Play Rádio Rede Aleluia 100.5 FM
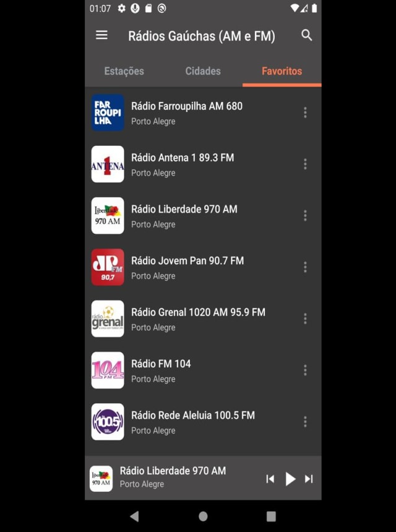Screen dimensions: 396x532 203,422
